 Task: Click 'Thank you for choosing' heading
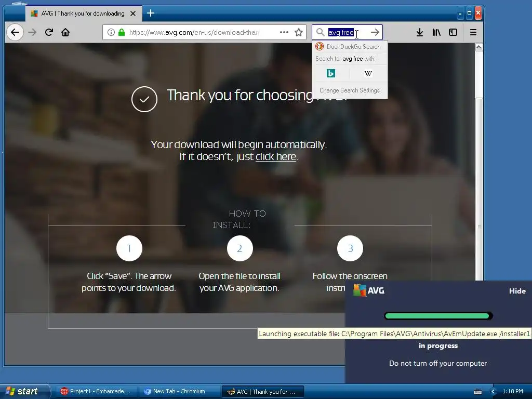point(240,95)
